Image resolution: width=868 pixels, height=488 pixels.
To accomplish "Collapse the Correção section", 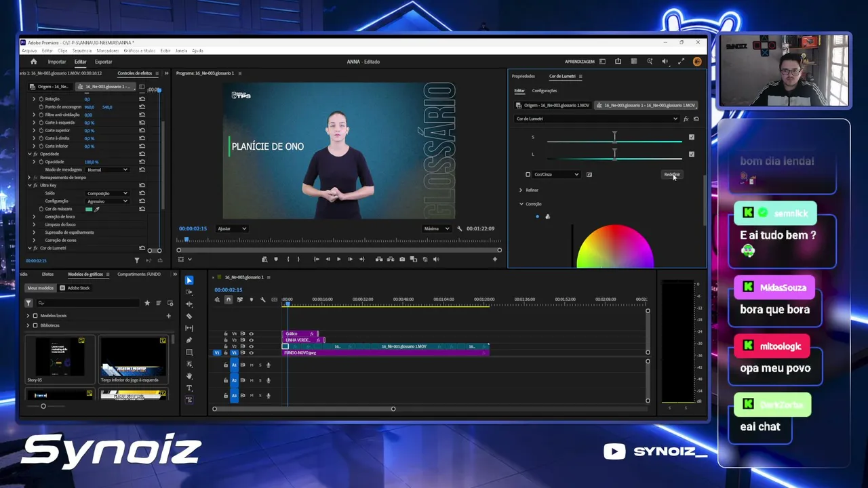I will click(521, 204).
